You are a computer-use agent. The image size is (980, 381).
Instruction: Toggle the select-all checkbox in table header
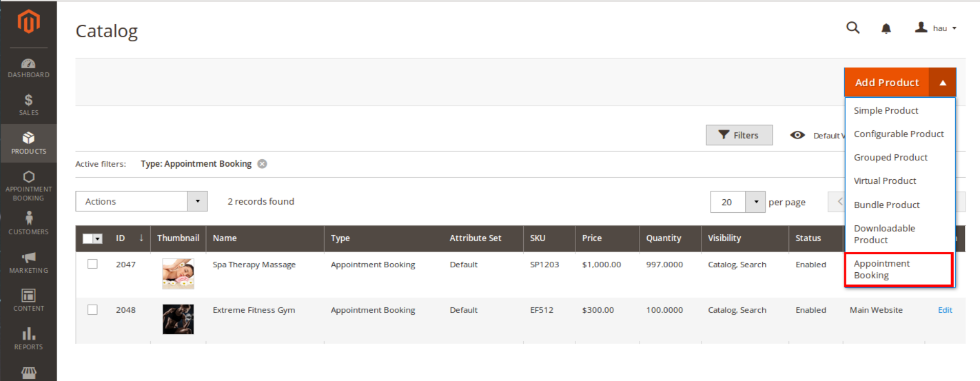(88, 238)
